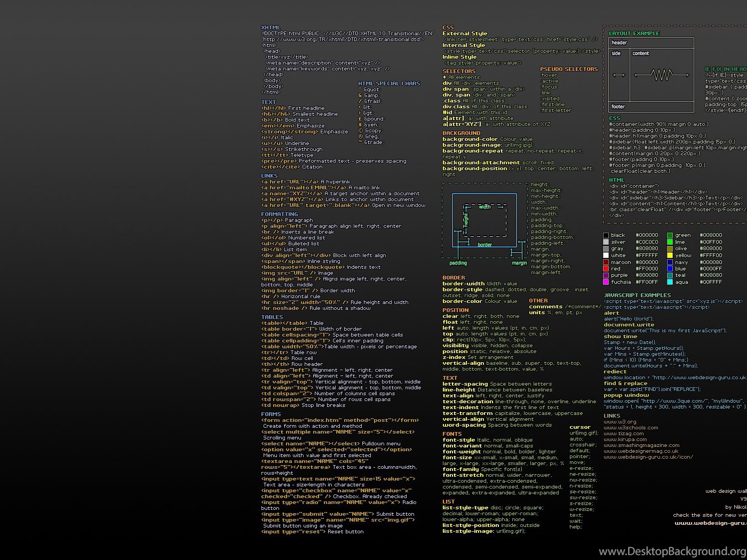Pick the yellow color swatch
Viewport: 747px width, 560px height.
[x=670, y=255]
